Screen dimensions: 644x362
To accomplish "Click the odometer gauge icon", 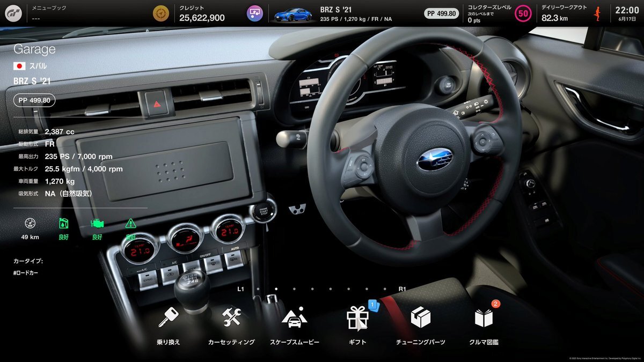I will (30, 223).
